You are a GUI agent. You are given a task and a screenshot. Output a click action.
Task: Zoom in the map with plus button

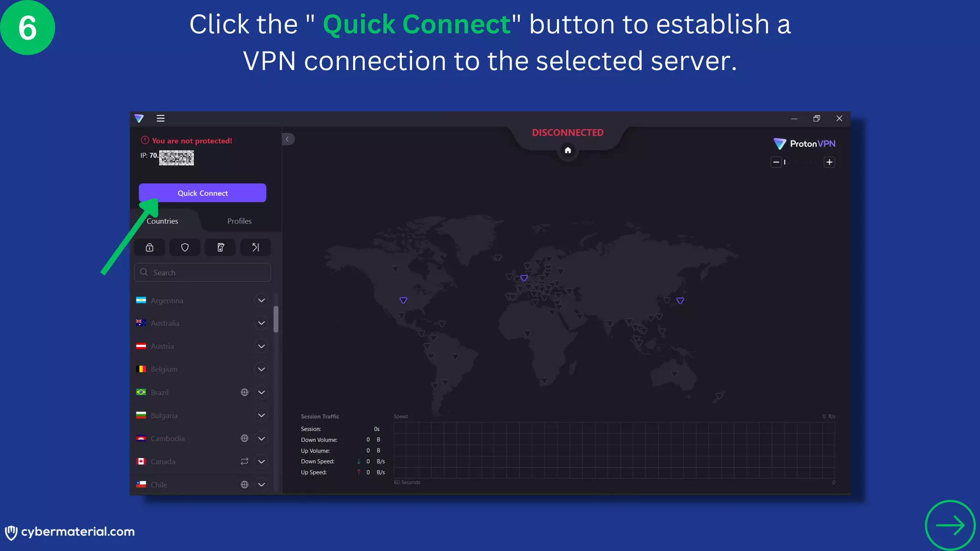click(x=829, y=162)
